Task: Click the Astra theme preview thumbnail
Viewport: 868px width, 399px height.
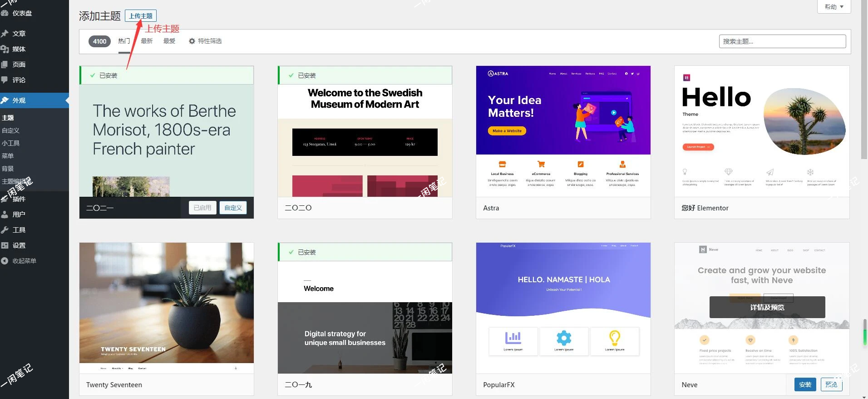Action: tap(563, 132)
